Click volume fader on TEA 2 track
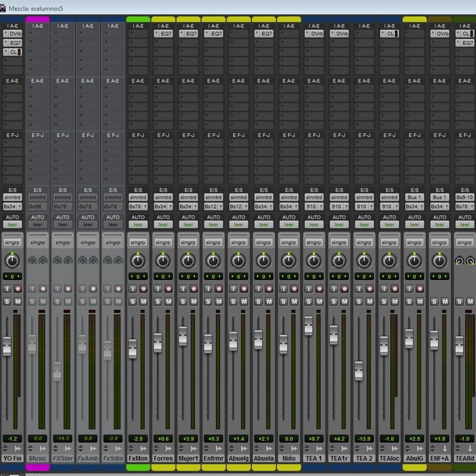 click(359, 371)
